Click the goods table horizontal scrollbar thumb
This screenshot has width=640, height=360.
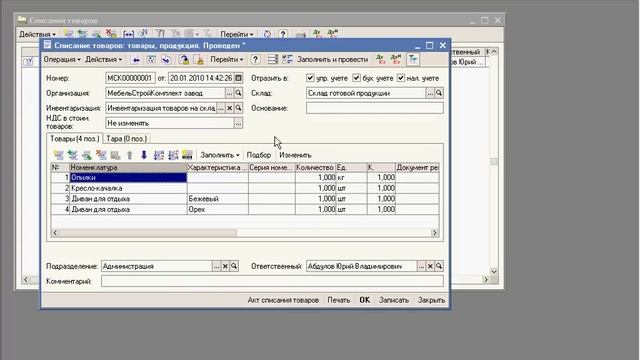[x=148, y=233]
